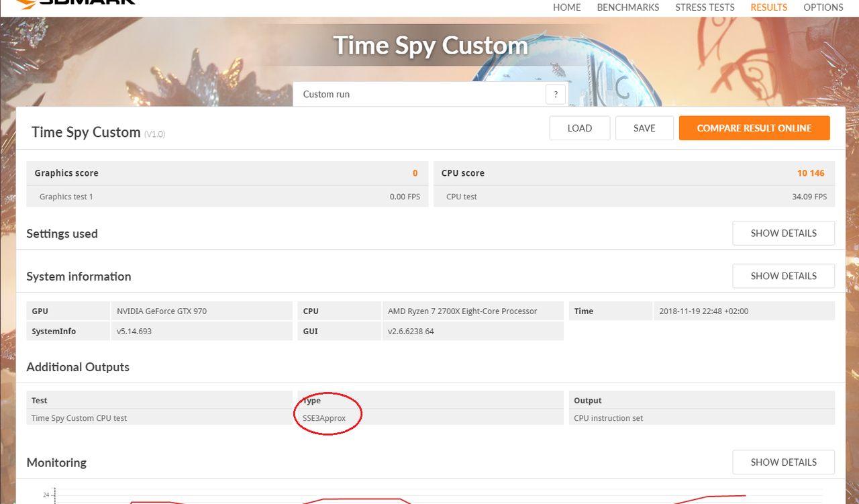Viewport: 859px width, 504px height.
Task: Click the Time Spy Custom banner title
Action: coord(431,46)
